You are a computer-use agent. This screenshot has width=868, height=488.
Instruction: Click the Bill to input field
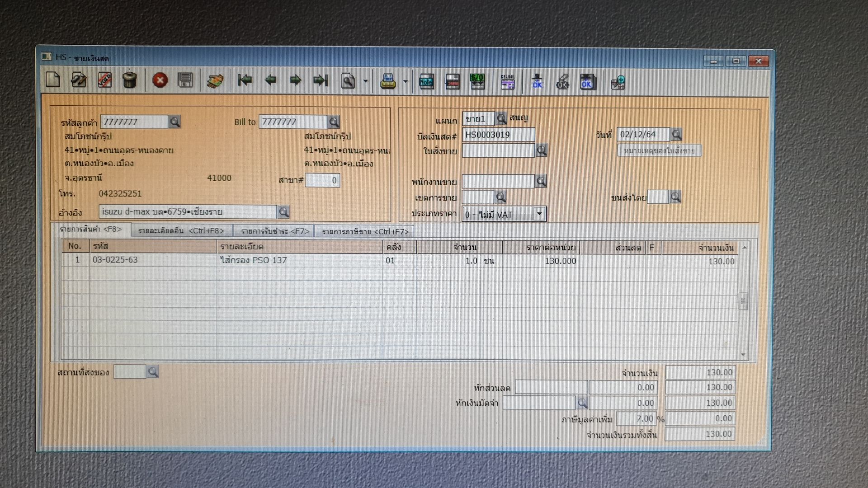tap(293, 122)
